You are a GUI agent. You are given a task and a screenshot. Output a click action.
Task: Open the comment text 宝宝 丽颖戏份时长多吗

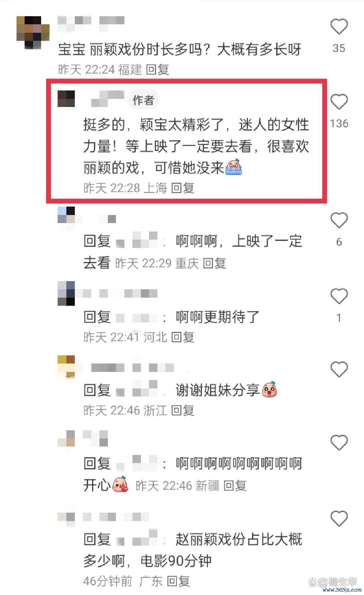[180, 50]
